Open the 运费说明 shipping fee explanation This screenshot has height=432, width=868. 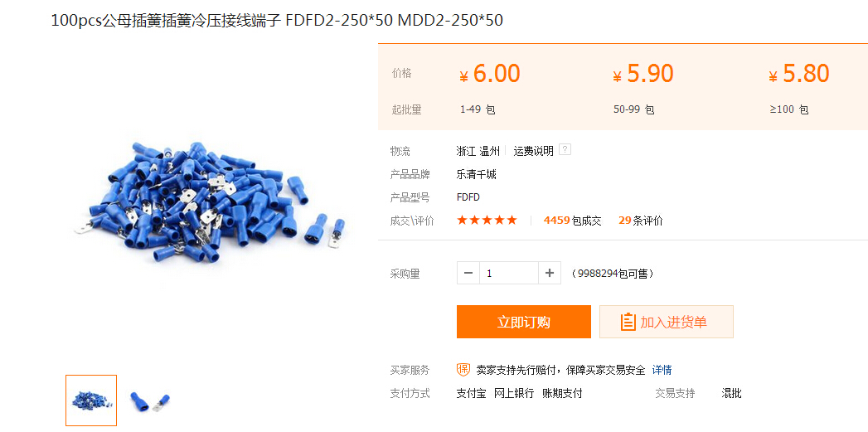tap(533, 151)
